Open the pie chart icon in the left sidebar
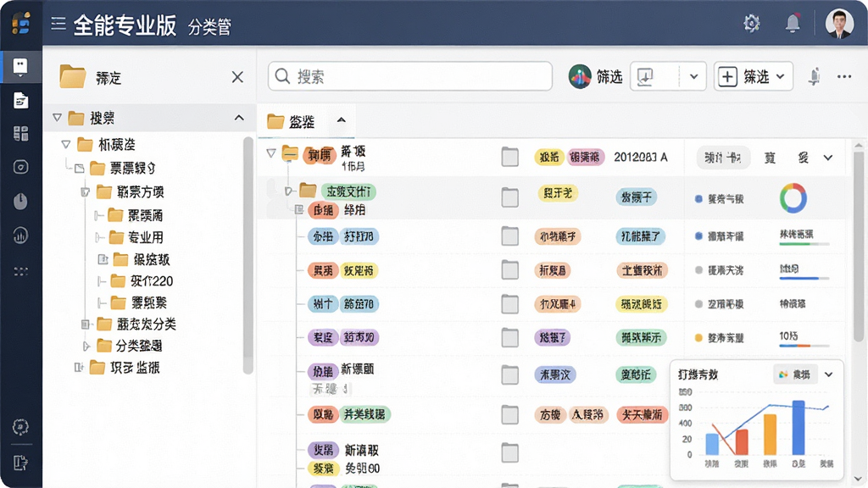The height and width of the screenshot is (488, 868). click(x=20, y=202)
